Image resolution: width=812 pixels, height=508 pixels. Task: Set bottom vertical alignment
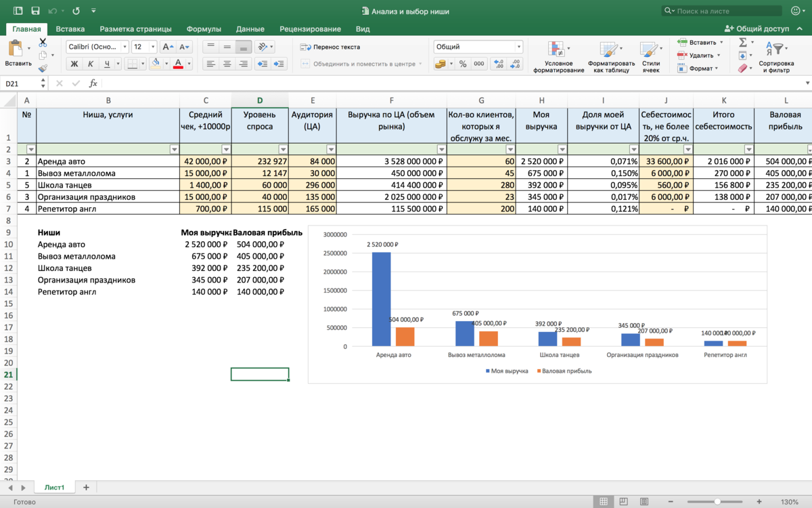tap(244, 47)
